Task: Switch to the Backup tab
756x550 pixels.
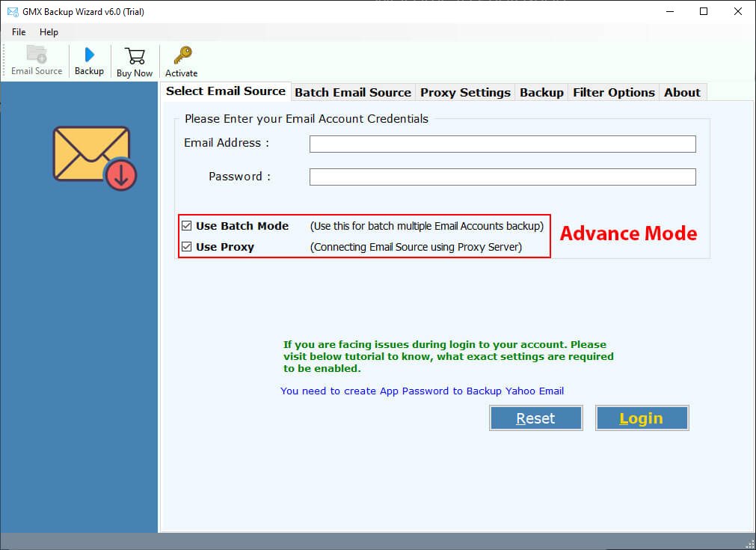Action: [541, 93]
